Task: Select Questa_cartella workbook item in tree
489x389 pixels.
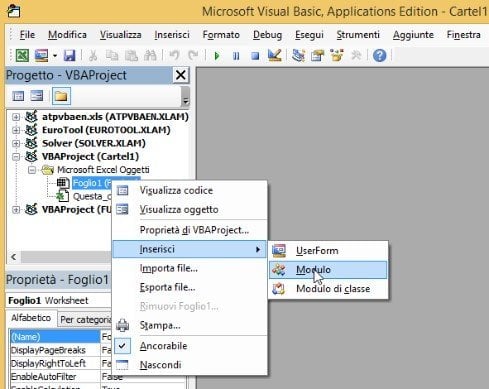Action: 92,196
